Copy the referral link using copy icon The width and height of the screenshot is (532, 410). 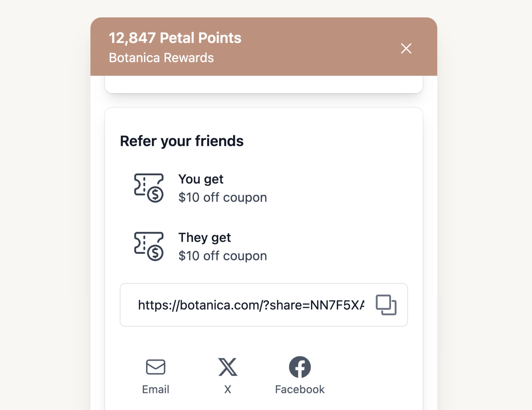tap(386, 305)
